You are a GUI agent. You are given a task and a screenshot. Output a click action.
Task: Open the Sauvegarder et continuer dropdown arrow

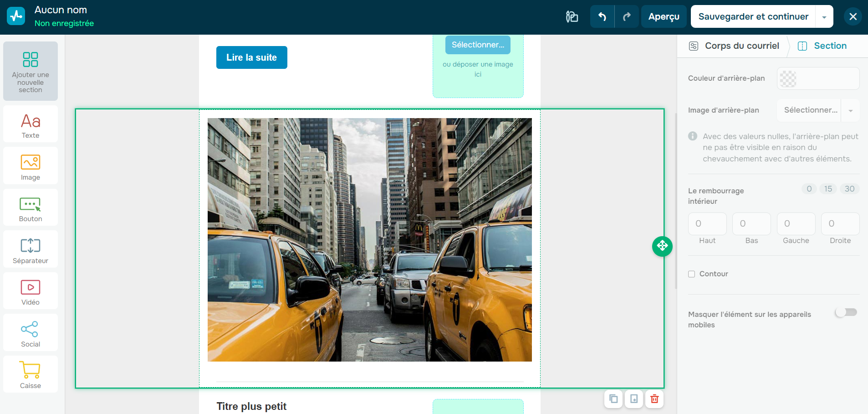click(824, 17)
